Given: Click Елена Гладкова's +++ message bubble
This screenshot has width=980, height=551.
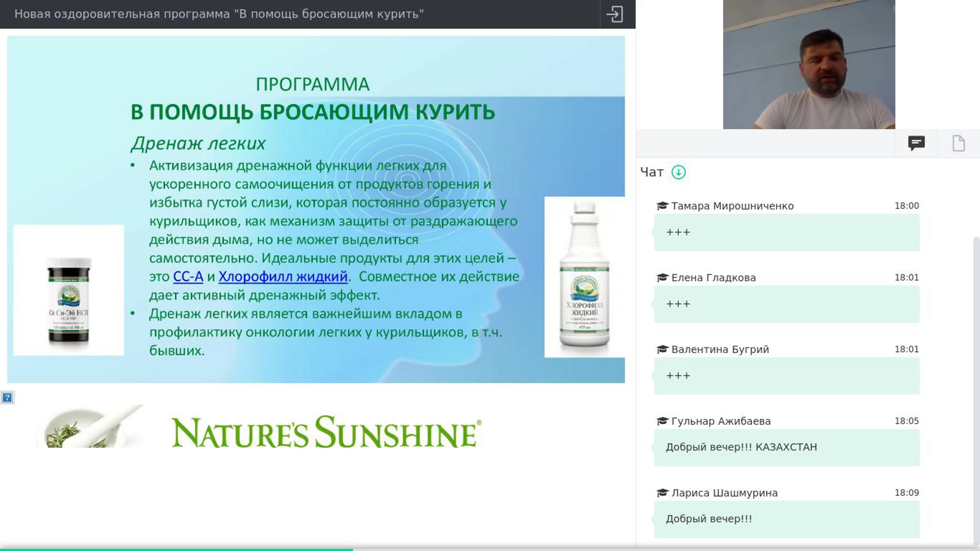Looking at the screenshot, I should tap(786, 304).
